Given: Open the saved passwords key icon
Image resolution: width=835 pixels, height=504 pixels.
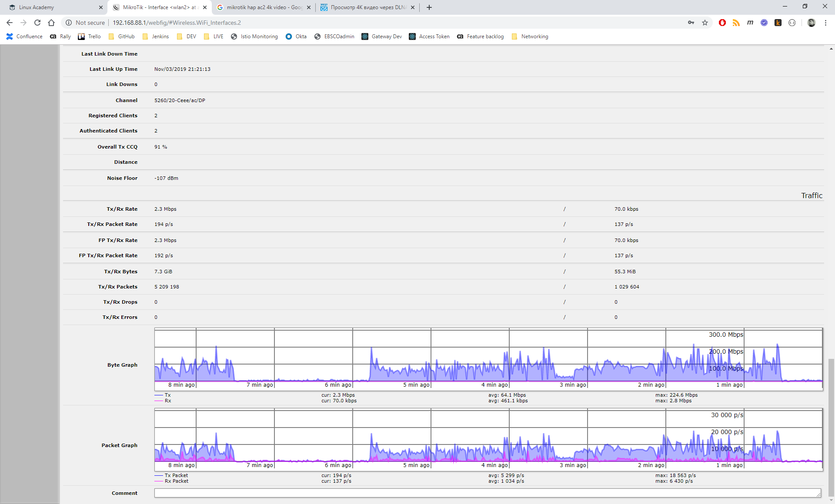Looking at the screenshot, I should pos(691,23).
